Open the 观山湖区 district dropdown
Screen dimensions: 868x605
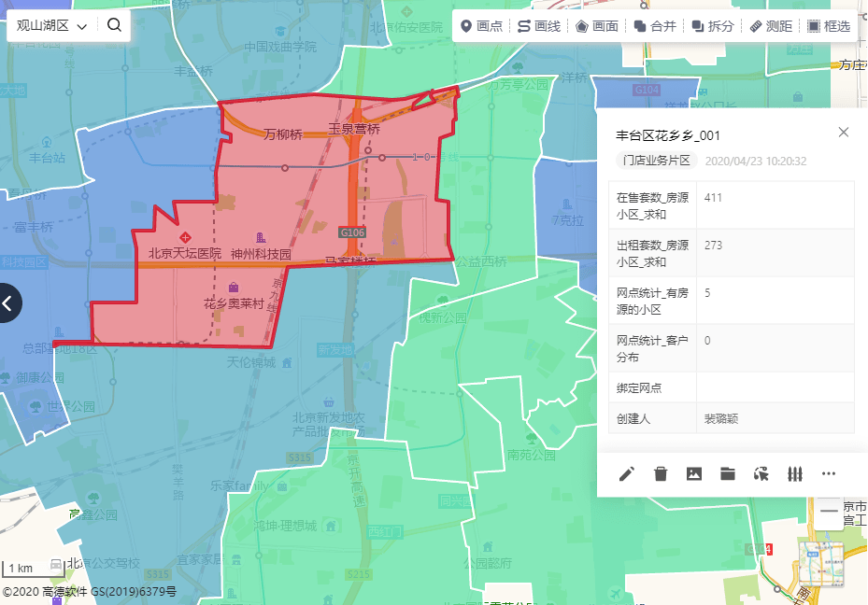[x=51, y=25]
